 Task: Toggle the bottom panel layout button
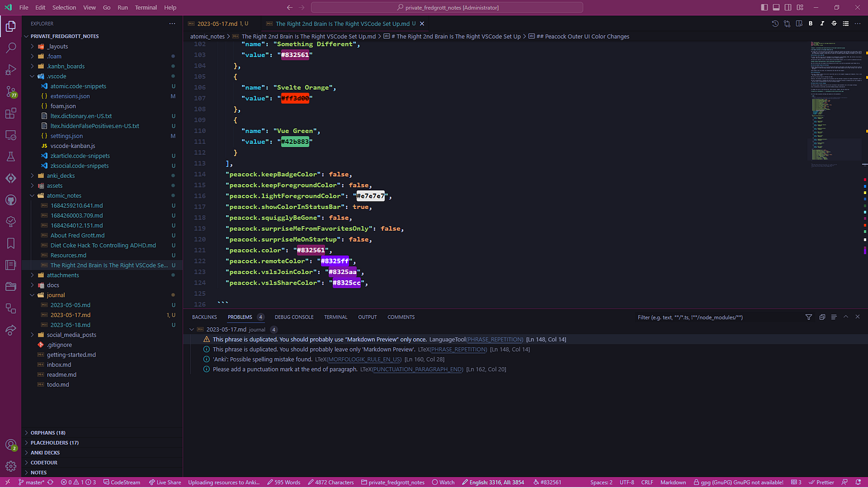tap(776, 7)
